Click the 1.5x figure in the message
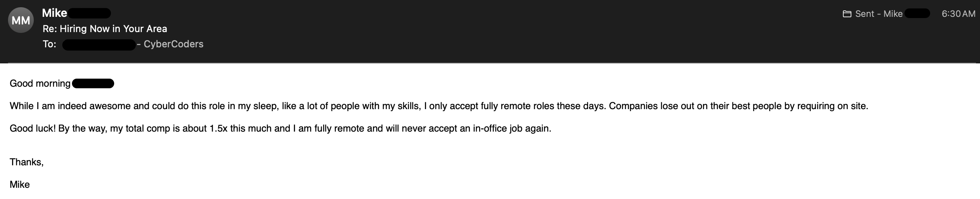Screen dimensions: 980x199 (218, 129)
